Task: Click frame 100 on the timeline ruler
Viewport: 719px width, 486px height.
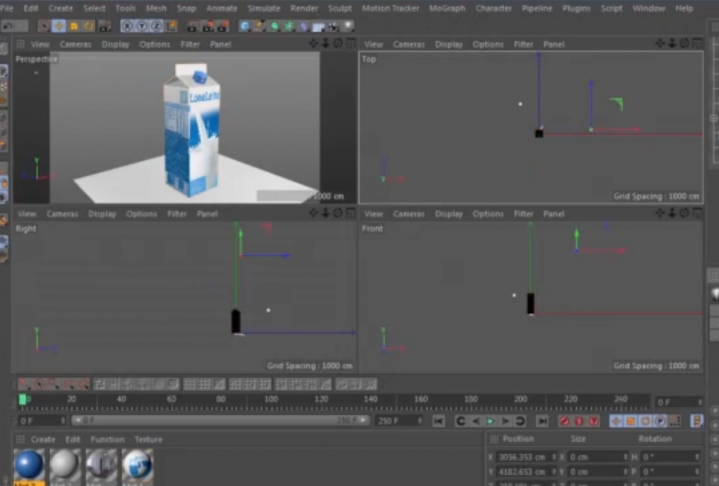Action: [271, 400]
